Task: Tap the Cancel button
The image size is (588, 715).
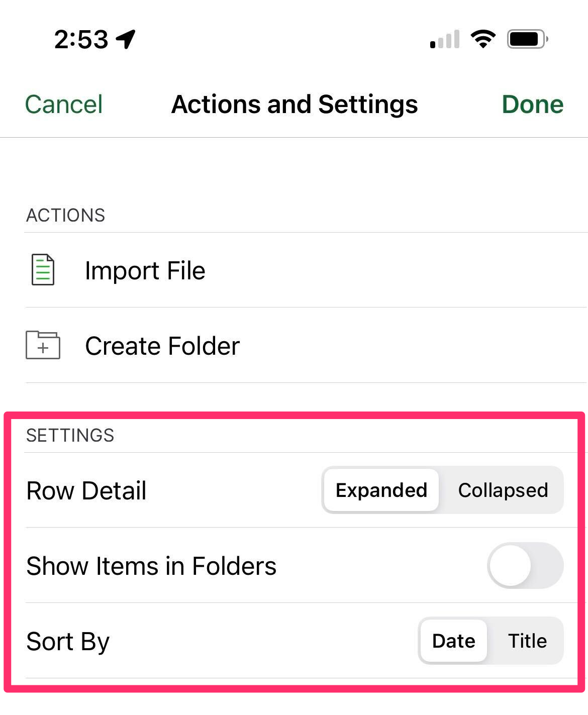Action: [64, 105]
